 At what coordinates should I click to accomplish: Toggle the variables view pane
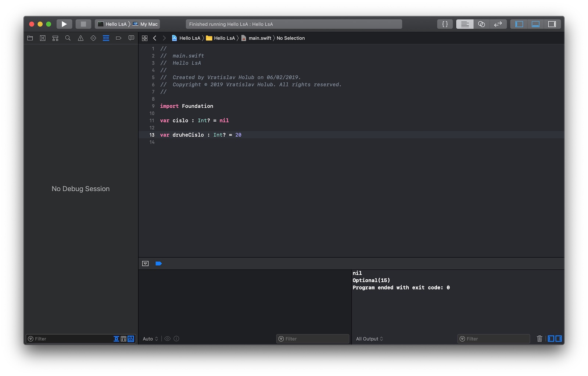(x=551, y=339)
